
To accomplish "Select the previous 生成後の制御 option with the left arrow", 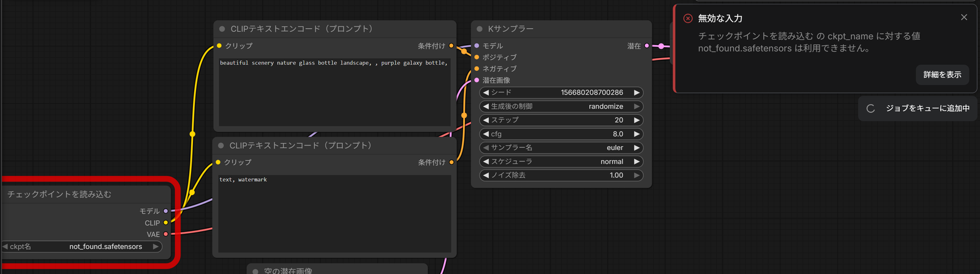I will point(486,106).
